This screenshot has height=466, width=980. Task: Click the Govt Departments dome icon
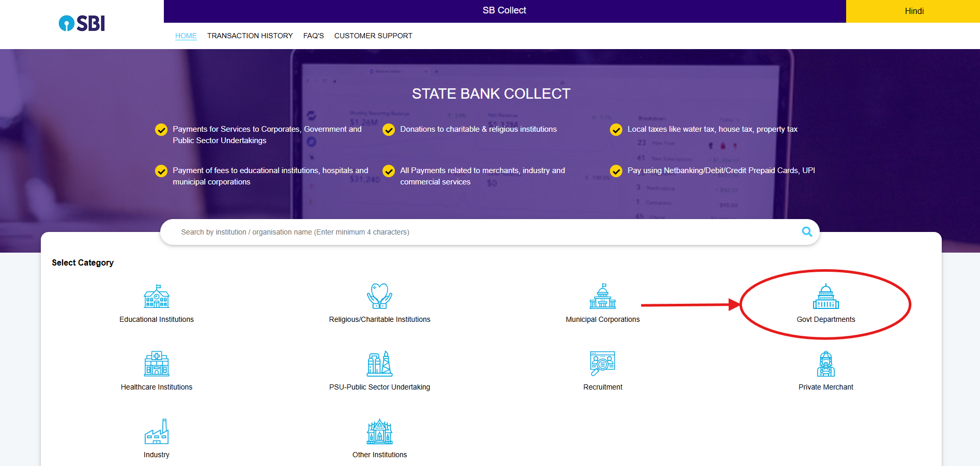click(x=826, y=296)
